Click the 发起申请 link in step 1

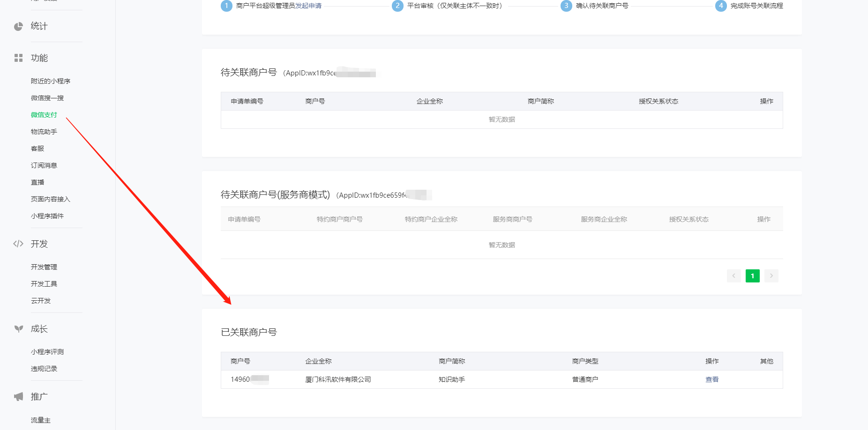click(308, 6)
